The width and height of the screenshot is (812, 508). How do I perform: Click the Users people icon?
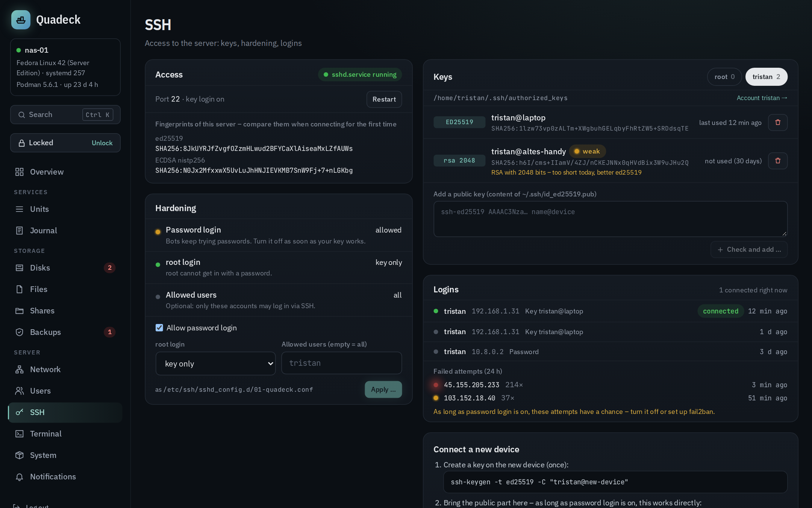tap(20, 391)
